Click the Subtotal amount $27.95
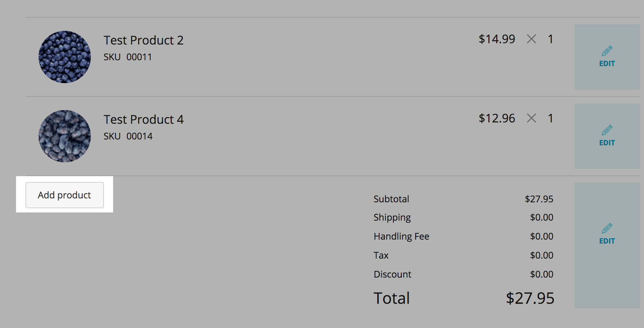 [x=539, y=199]
